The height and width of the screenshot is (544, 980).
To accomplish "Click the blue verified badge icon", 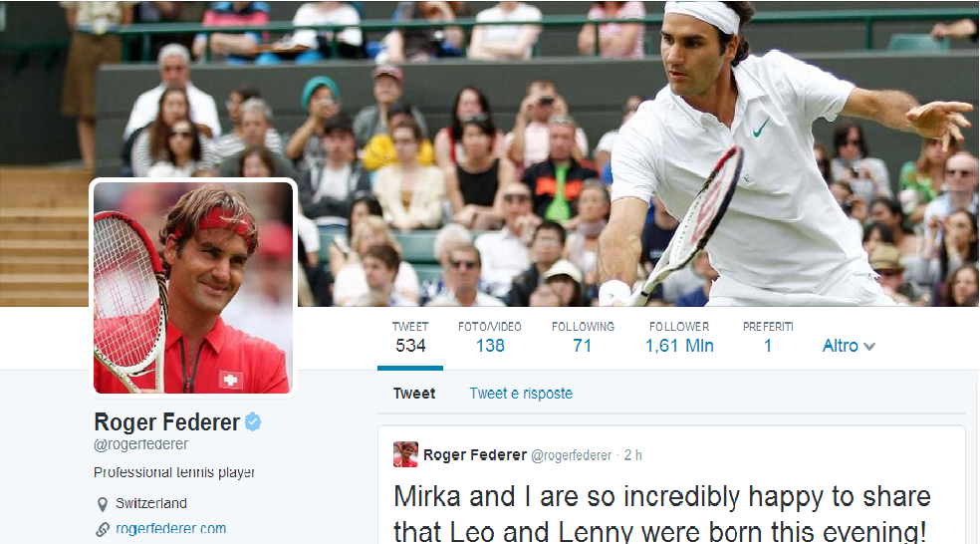I will click(x=253, y=422).
